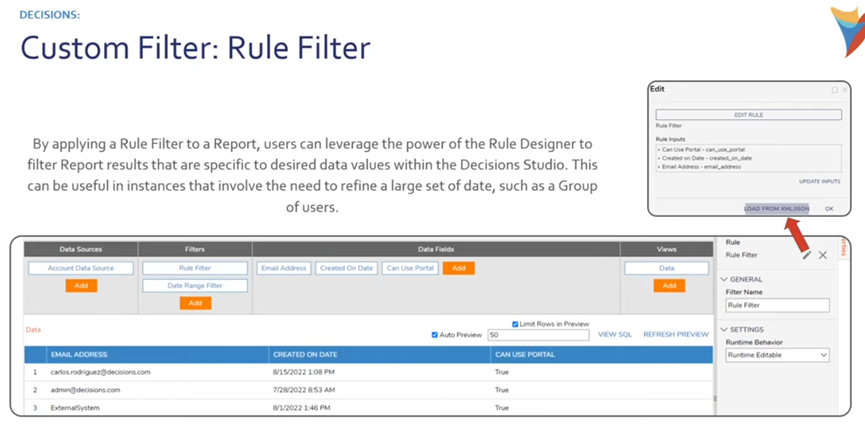865x426 pixels.
Task: Select the Rule Filter item in Filters
Action: 195,268
